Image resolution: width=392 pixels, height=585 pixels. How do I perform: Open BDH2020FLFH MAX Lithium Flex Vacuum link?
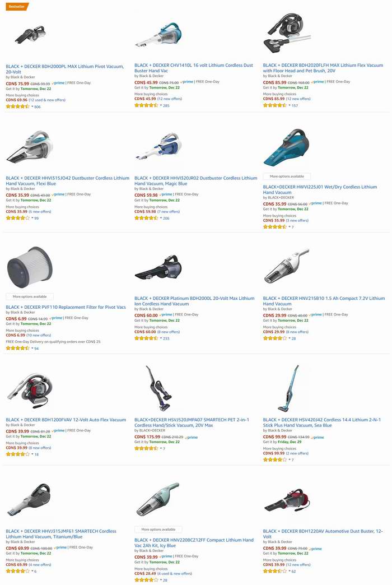tap(323, 68)
